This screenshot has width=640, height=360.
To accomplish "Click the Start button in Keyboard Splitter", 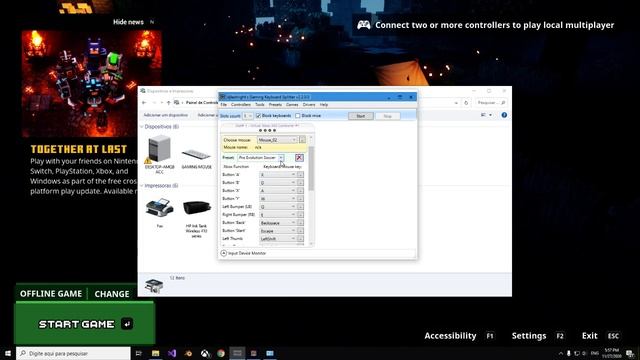I will click(361, 116).
